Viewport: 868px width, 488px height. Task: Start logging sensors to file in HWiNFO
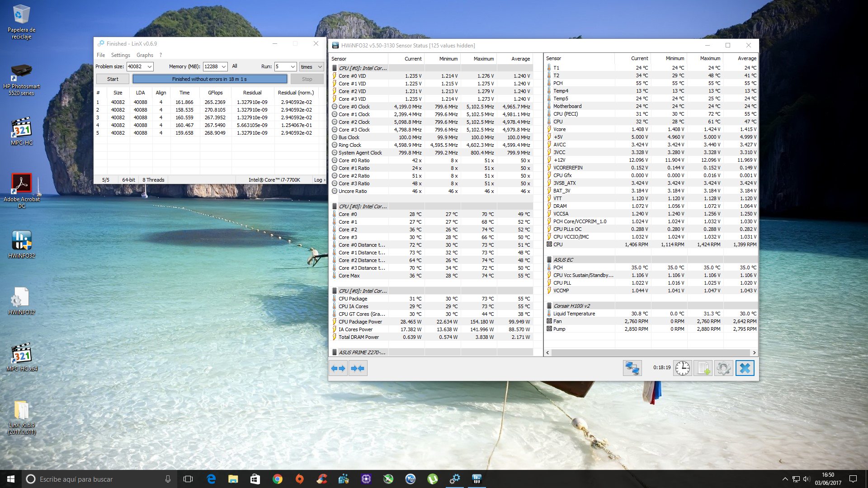(703, 368)
